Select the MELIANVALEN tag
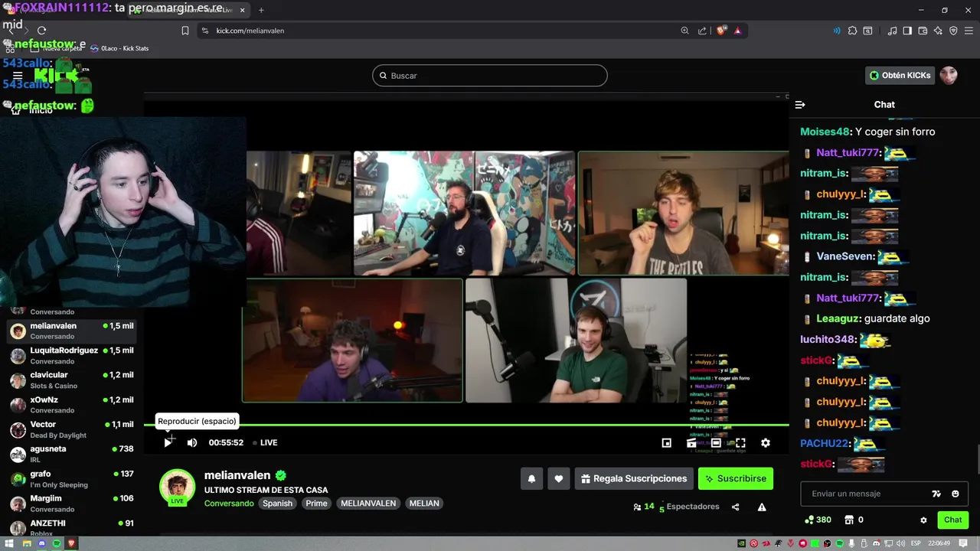The image size is (980, 551). [368, 504]
